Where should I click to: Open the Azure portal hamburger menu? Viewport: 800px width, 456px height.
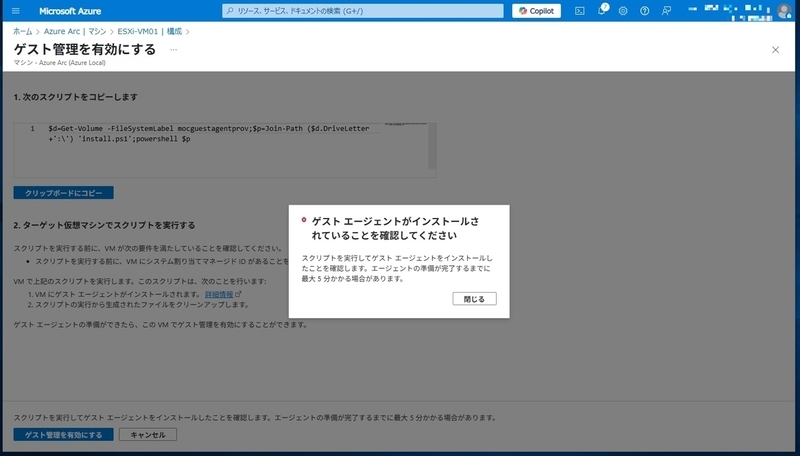point(16,11)
